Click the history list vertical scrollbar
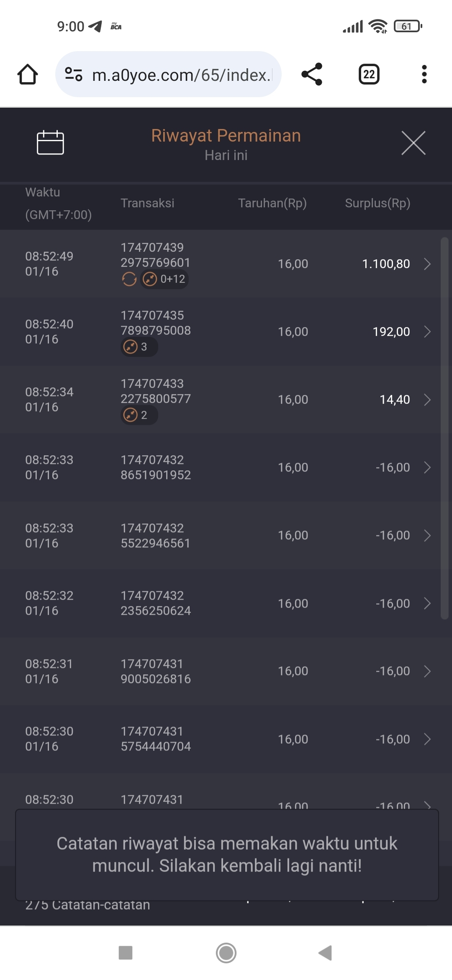The height and width of the screenshot is (980, 452). coord(444,427)
